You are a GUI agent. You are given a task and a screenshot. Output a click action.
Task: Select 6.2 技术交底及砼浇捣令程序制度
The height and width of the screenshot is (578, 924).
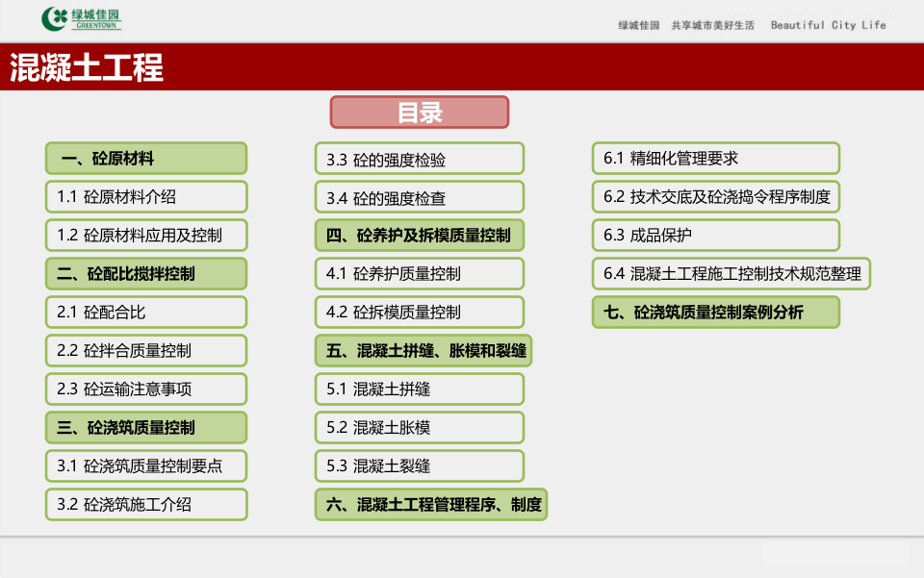(716, 196)
